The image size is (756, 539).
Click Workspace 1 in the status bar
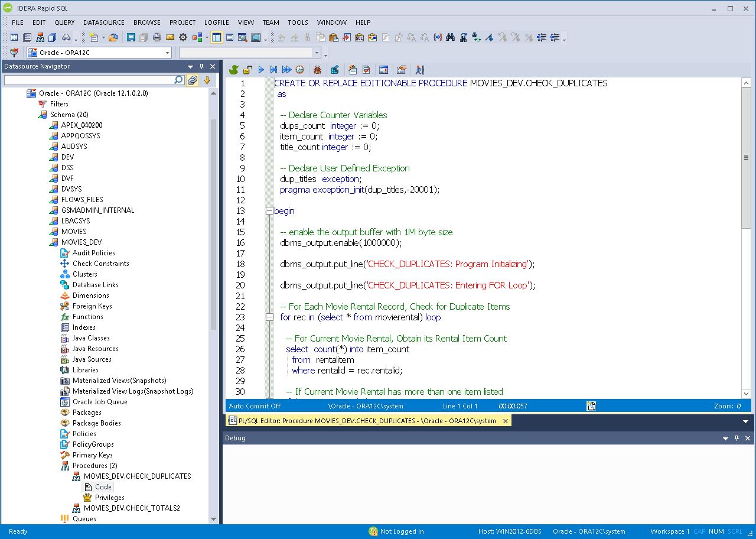click(x=669, y=531)
